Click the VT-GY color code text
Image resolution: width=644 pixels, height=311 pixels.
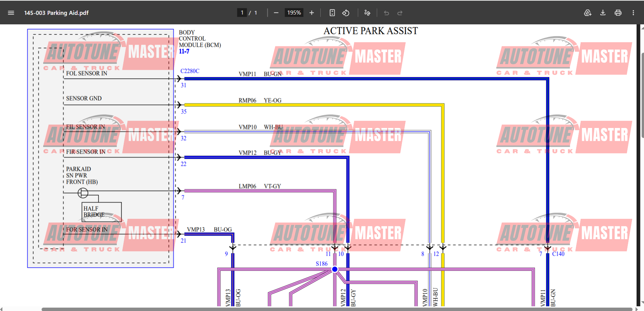click(272, 186)
